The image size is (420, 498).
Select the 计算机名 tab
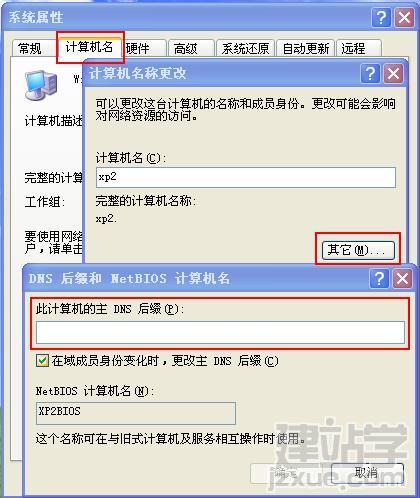pyautogui.click(x=89, y=47)
